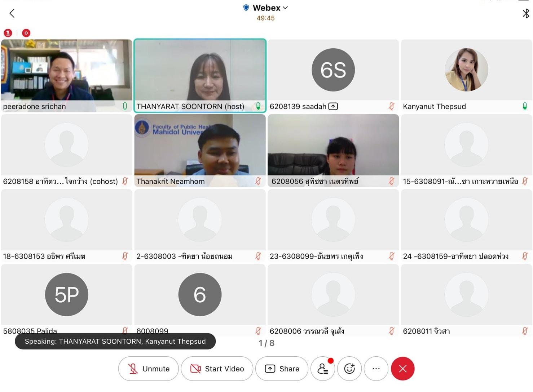Tap the screen share icon beside saadah
Screen dimensions: 533x392
[333, 106]
